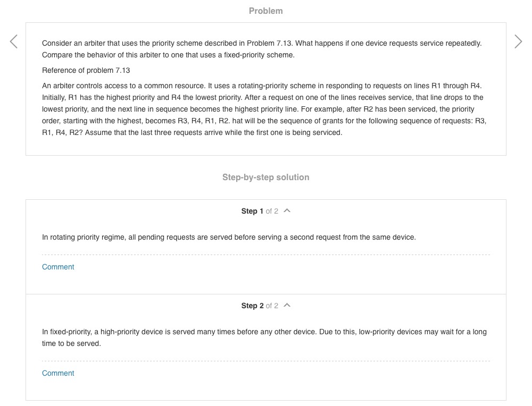Collapse Step 1 using its chevron
Image resolution: width=532 pixels, height=406 pixels.
pos(287,211)
